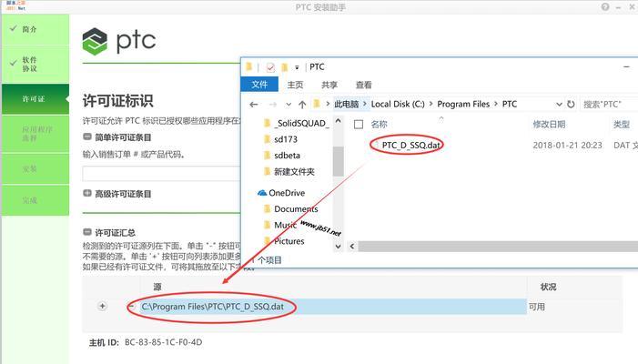638x364 pixels.
Task: Click the navigation pane scrollbar thumb
Action: pyautogui.click(x=339, y=161)
